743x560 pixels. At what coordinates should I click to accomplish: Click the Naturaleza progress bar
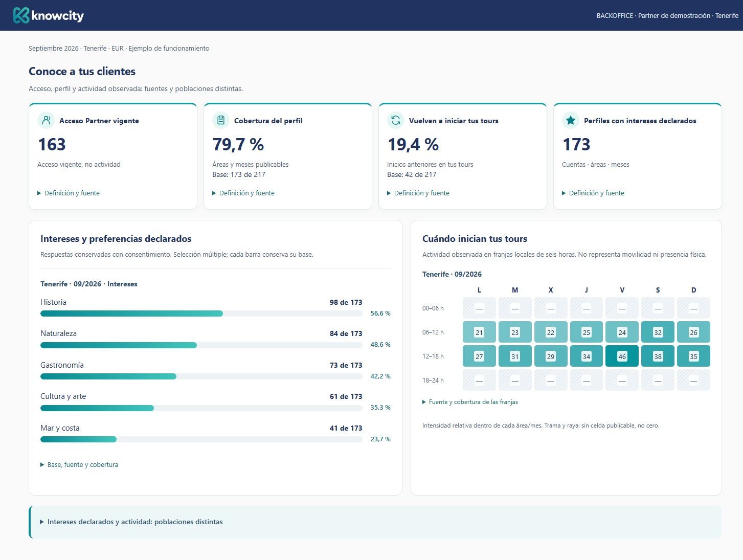click(201, 345)
